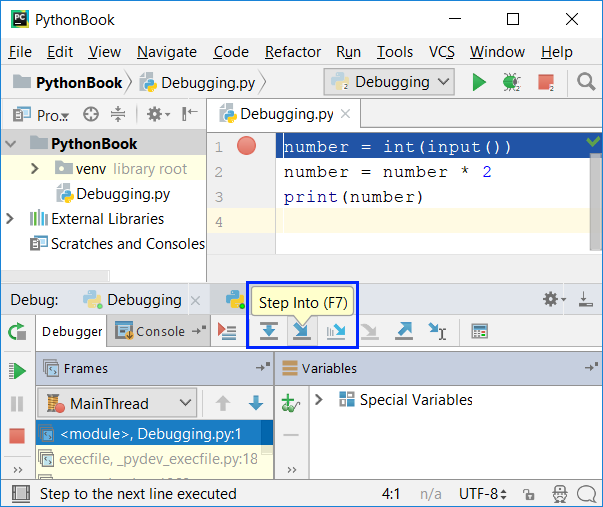Click the Step Out arrow icon
603x507 pixels.
[404, 331]
